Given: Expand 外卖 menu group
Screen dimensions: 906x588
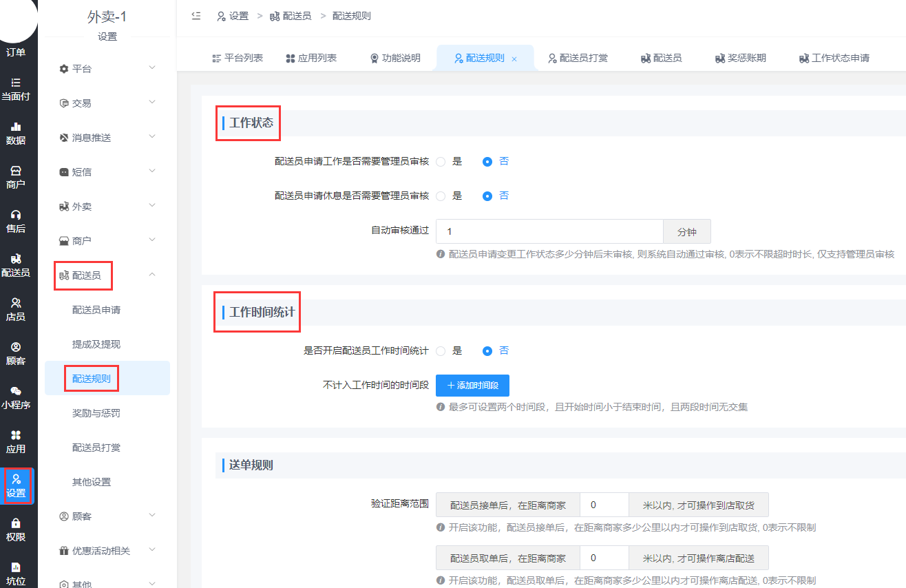Looking at the screenshot, I should click(107, 206).
